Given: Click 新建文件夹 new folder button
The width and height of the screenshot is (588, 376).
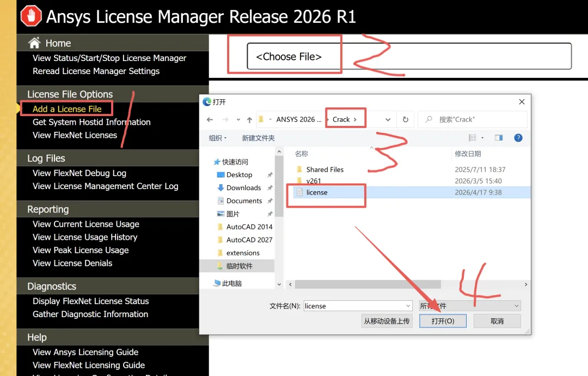Looking at the screenshot, I should [x=259, y=138].
